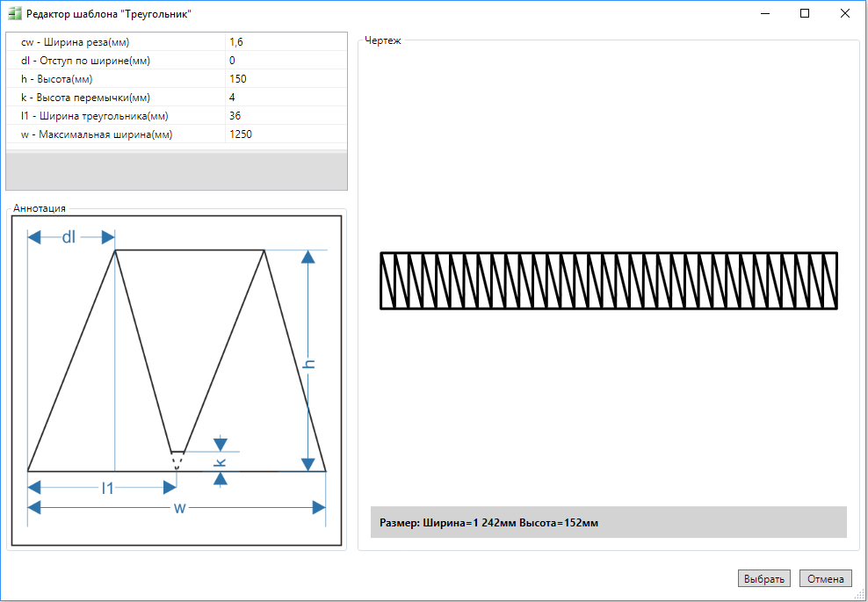Click the Отмена button

coord(825,579)
